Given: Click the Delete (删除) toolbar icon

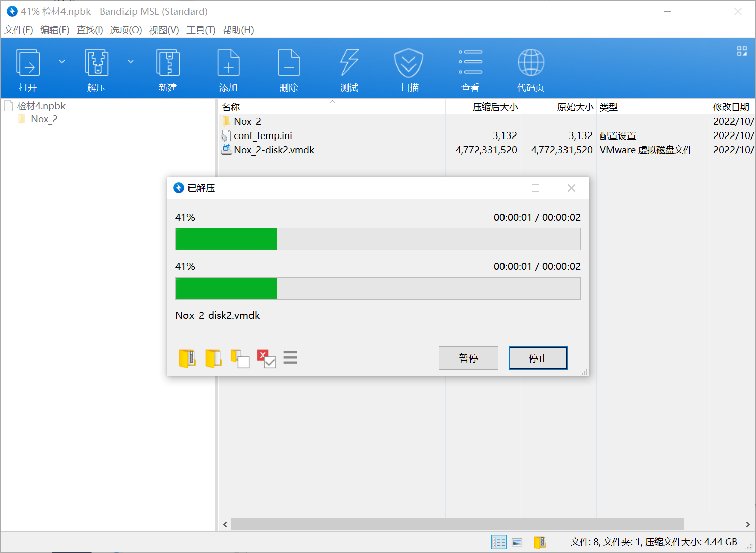Looking at the screenshot, I should tap(289, 62).
